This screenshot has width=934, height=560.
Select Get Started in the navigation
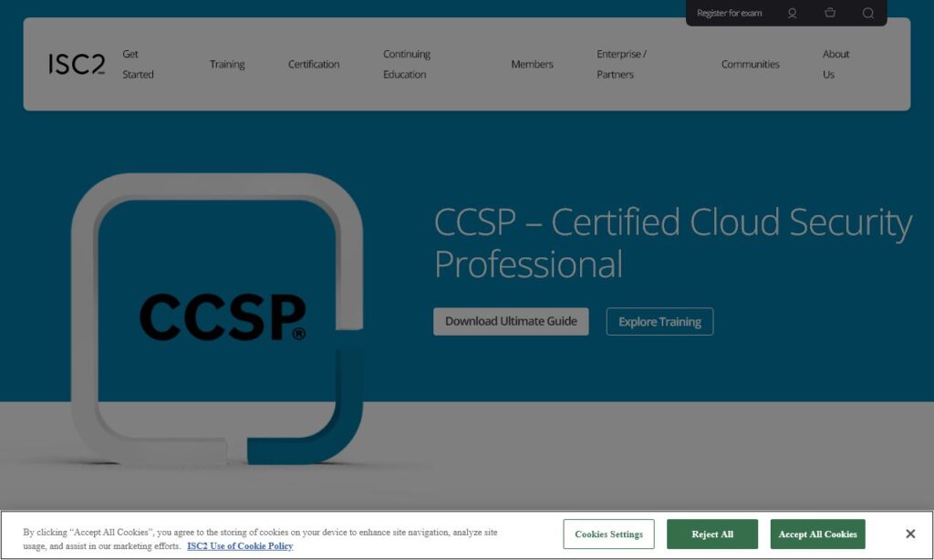click(136, 64)
